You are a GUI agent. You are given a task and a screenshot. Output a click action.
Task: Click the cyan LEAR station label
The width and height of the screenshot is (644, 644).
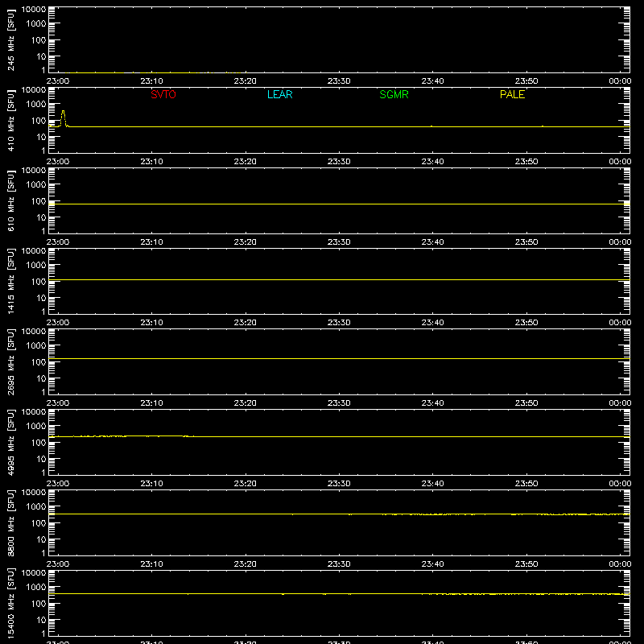tap(279, 94)
